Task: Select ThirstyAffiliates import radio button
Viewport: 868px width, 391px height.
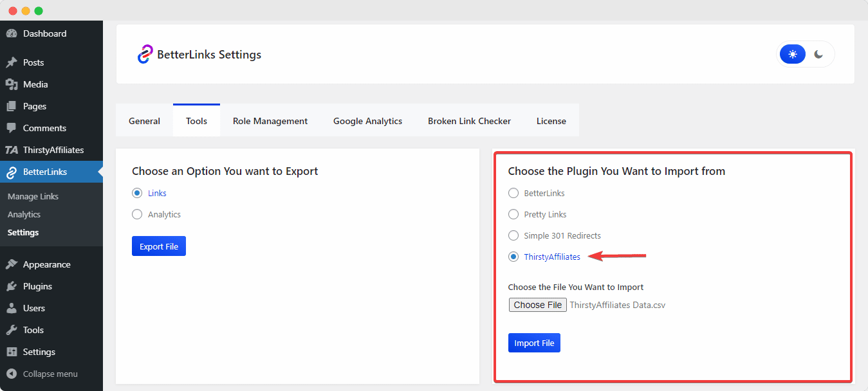Action: coord(513,257)
